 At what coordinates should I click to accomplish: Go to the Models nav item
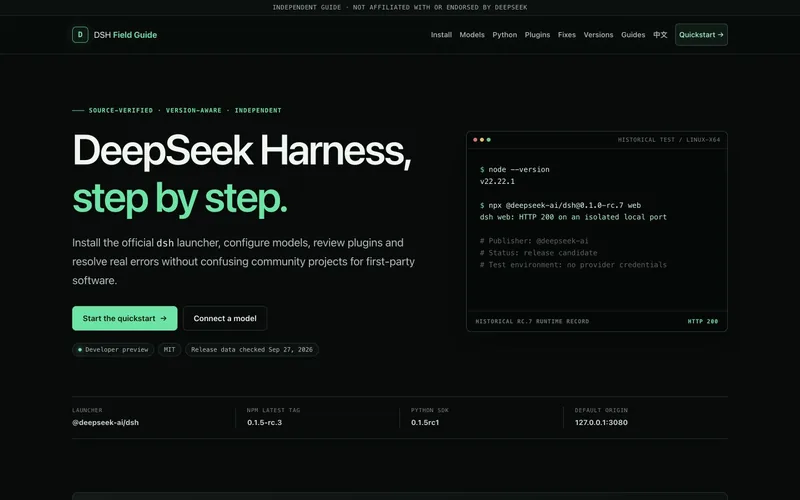472,35
